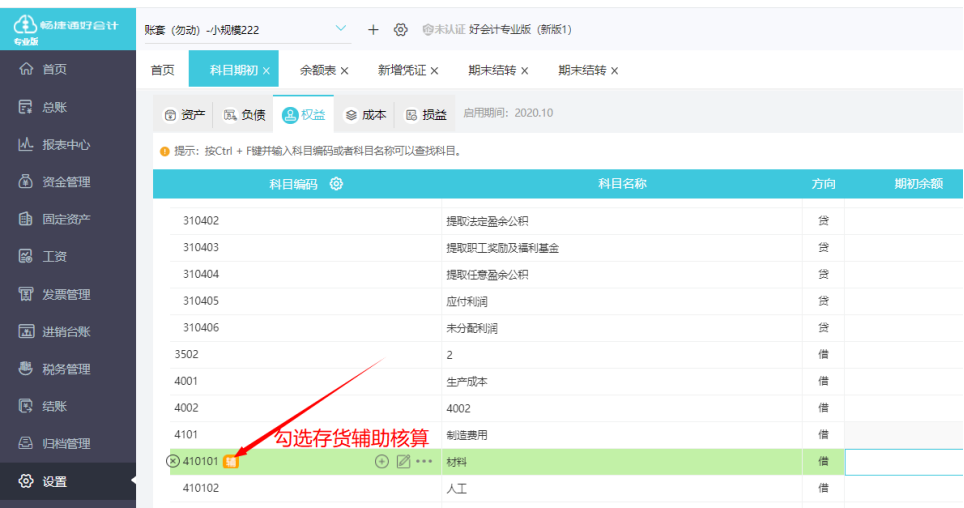Click 好会计专业版 (新版1) version text
Viewport: 964px width, 508px height.
(x=520, y=30)
